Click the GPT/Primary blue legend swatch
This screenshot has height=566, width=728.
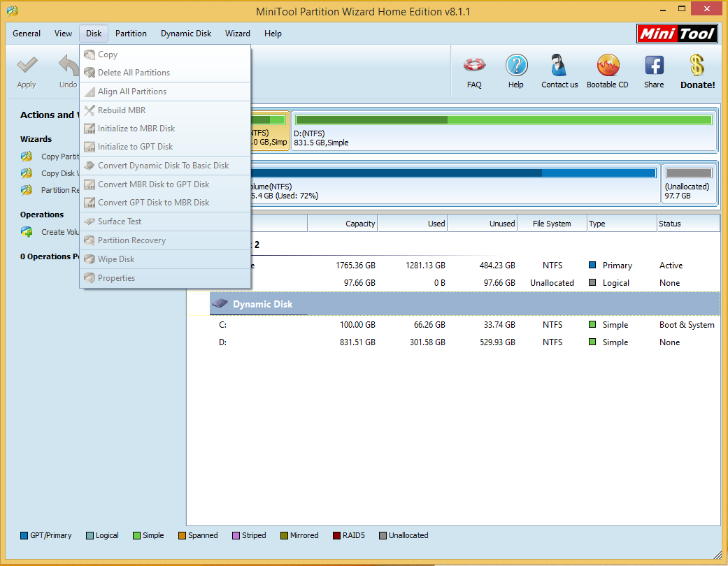pyautogui.click(x=24, y=535)
